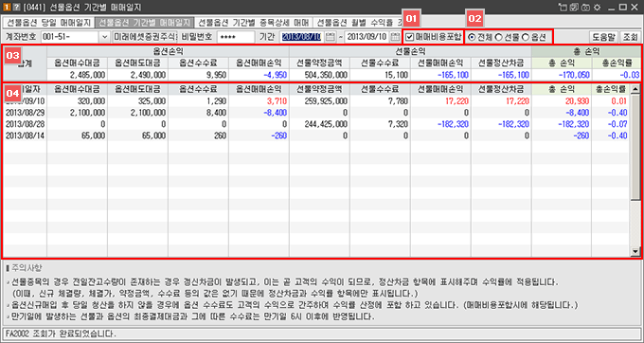Click the question mark help icon in title bar

coord(16,7)
